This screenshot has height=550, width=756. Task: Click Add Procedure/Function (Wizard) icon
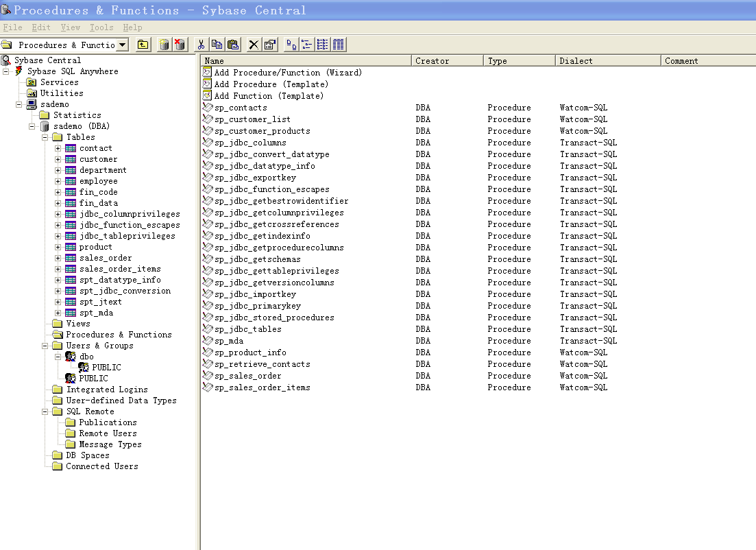[x=207, y=73]
